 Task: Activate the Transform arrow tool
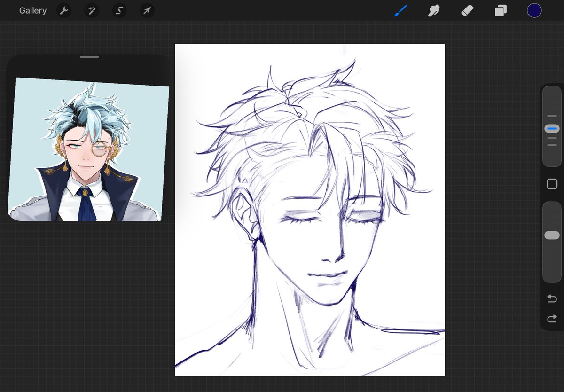coord(147,10)
